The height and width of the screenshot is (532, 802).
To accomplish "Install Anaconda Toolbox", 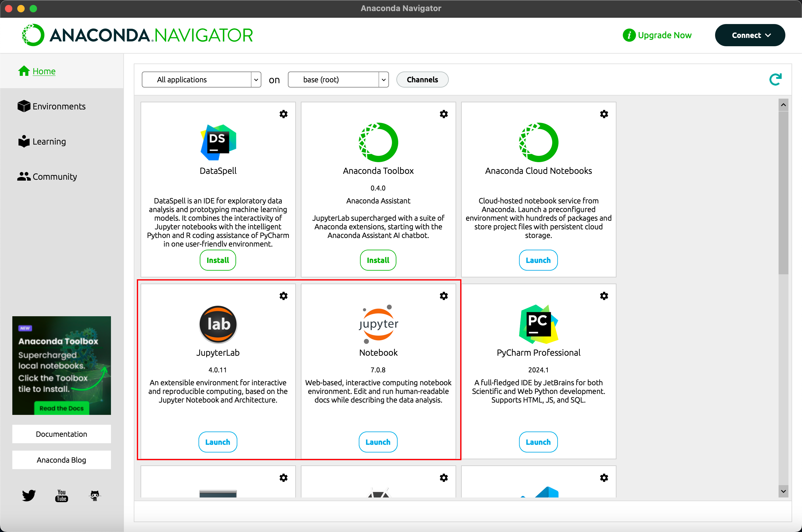I will [378, 260].
